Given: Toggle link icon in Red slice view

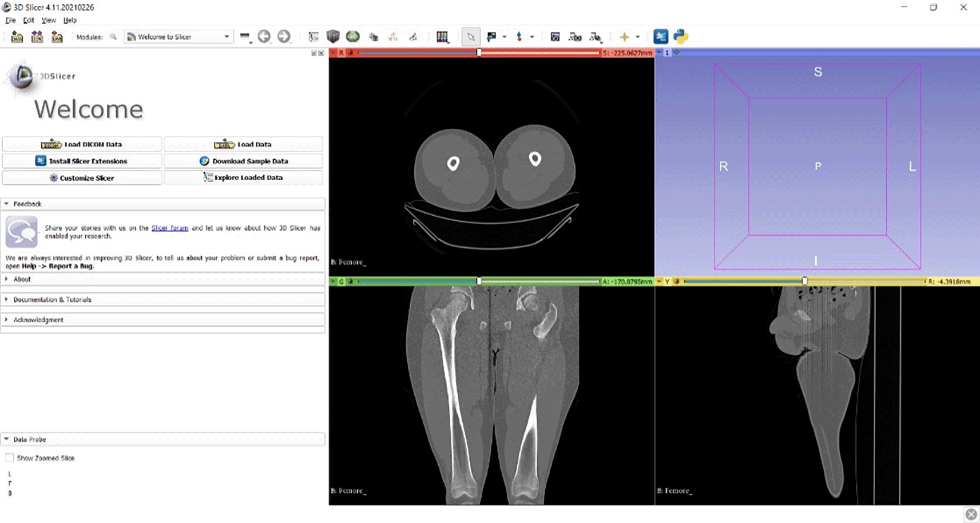Looking at the screenshot, I should (351, 53).
